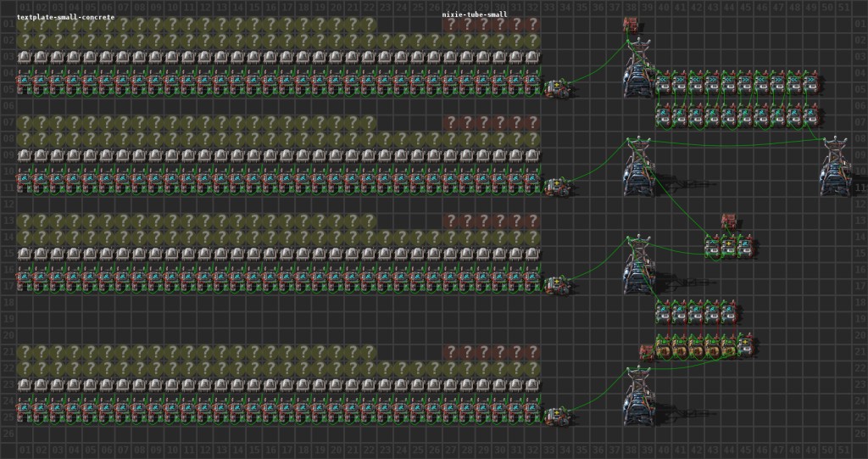Click the left row label "19"
The height and width of the screenshot is (459, 868).
coord(8,319)
